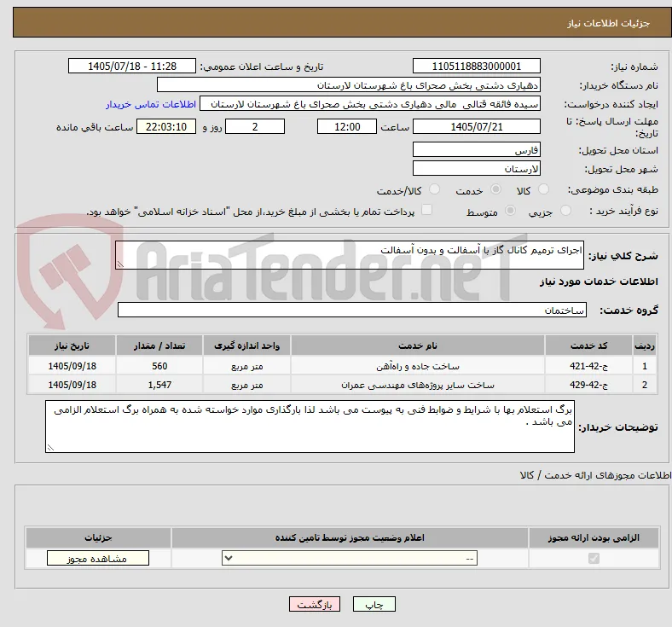Screen dimensions: 672x627
Task: Click the بازگشت back button
Action: pos(314,604)
